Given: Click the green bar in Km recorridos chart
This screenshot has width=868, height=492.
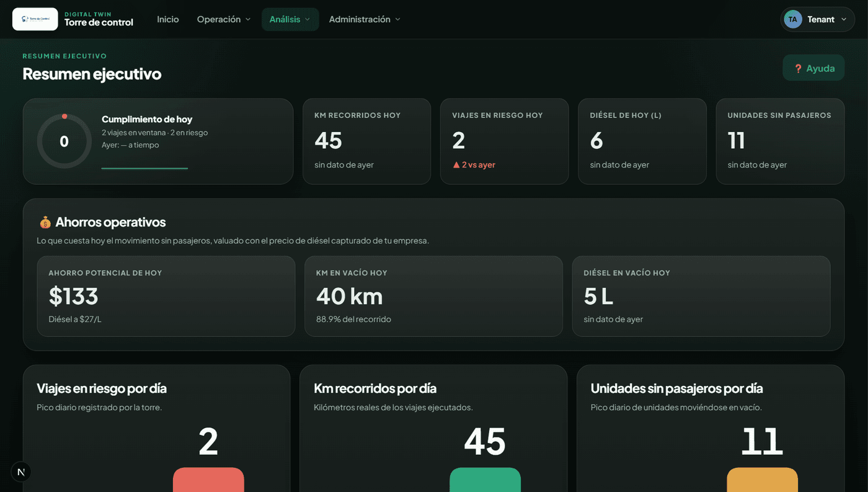Looking at the screenshot, I should click(485, 480).
